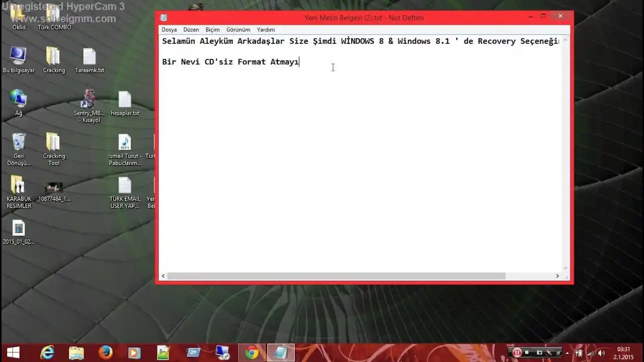Open the Yardım menu
This screenshot has width=644, height=362.
tap(266, 30)
